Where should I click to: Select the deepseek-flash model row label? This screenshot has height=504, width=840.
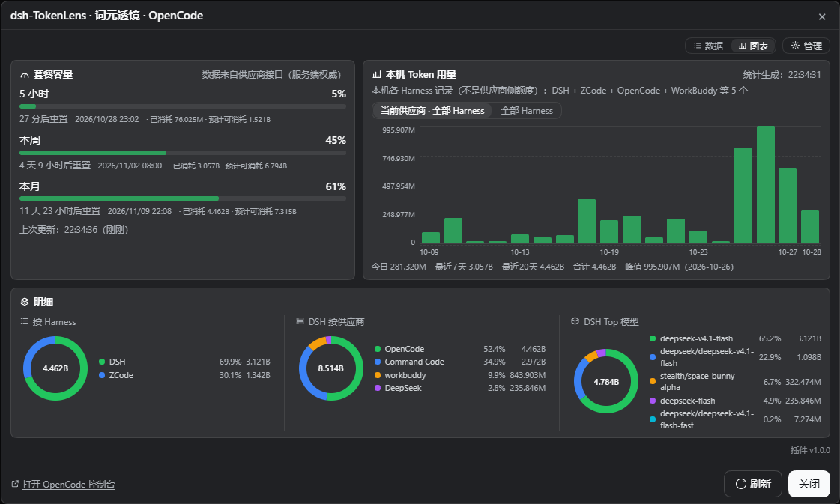(687, 401)
